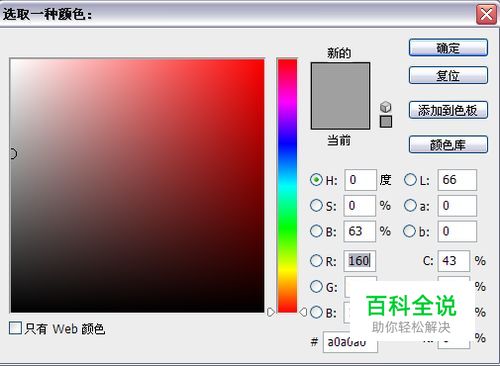The image size is (500, 366).
Task: Click the 复位 reset button
Action: click(x=448, y=75)
